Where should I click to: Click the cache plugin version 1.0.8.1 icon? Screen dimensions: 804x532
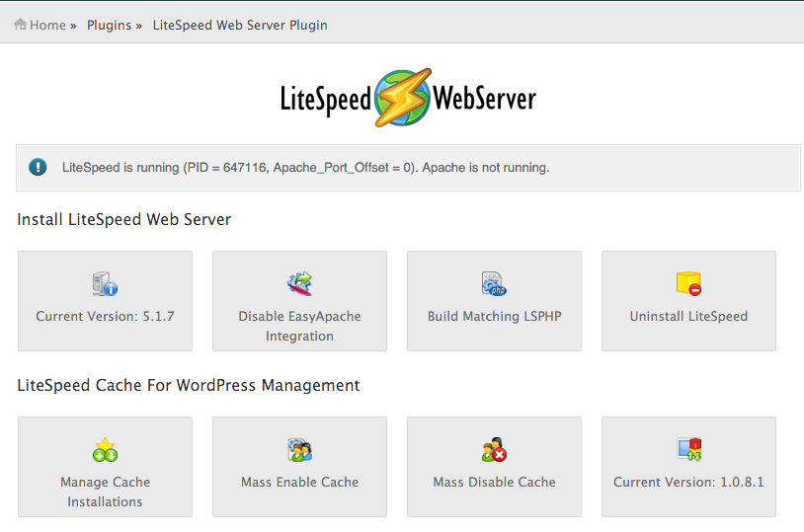pos(688,449)
